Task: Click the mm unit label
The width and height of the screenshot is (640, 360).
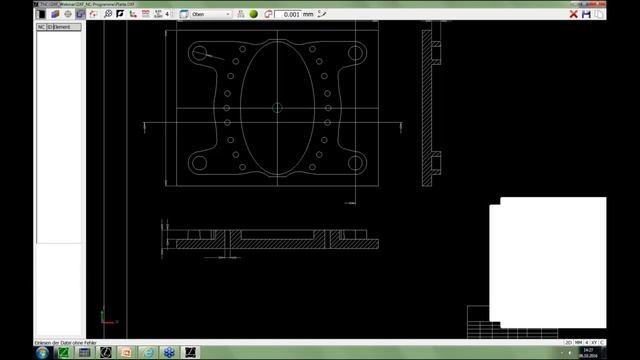Action: (308, 14)
